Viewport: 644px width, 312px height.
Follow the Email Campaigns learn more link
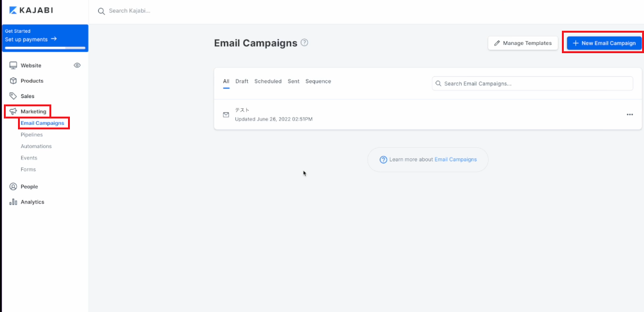click(455, 160)
